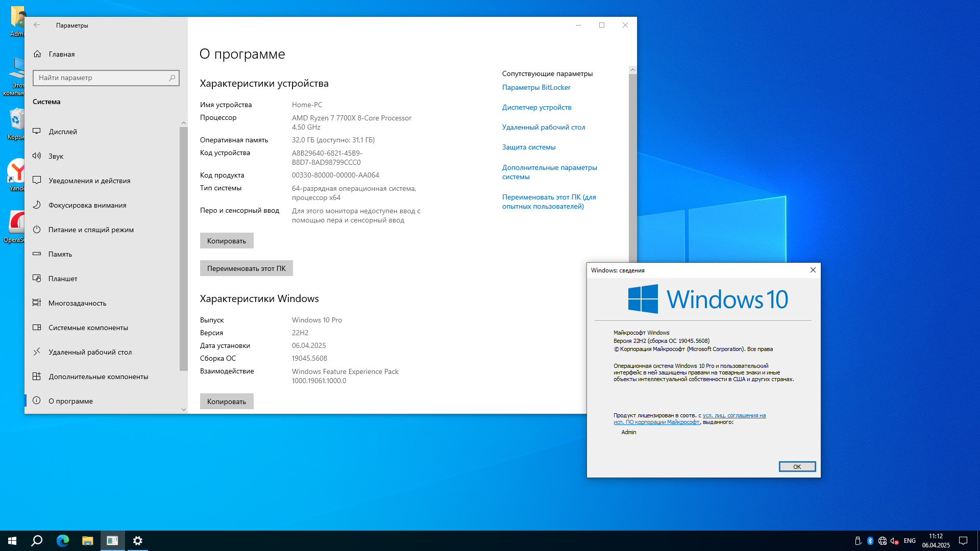Click the Focus assist (Фокусировка внимания) moon icon
The width and height of the screenshot is (980, 551).
pos(37,205)
